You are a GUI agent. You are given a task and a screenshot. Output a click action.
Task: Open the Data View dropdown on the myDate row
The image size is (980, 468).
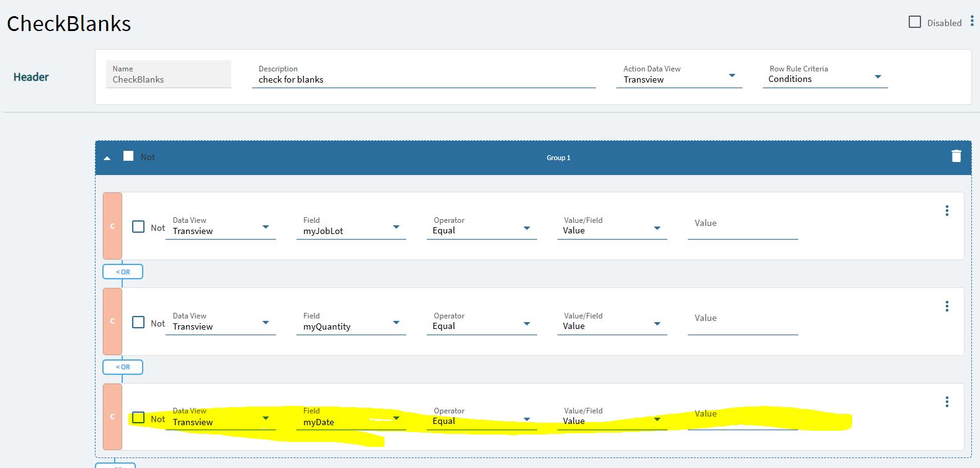pyautogui.click(x=221, y=418)
